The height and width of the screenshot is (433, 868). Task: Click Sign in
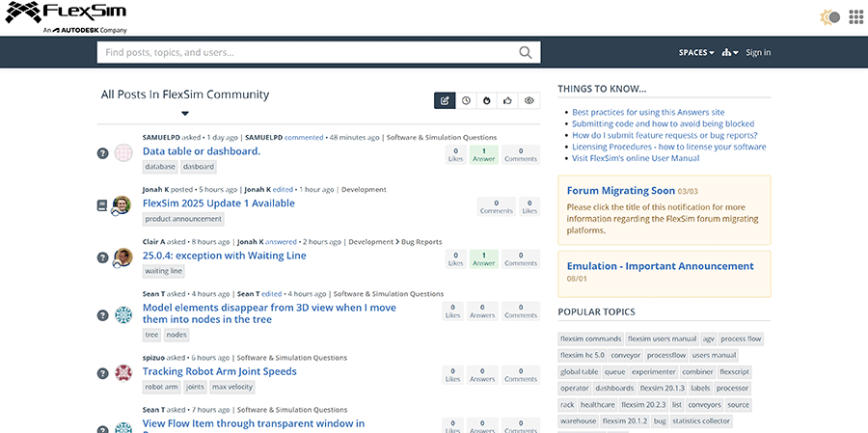pyautogui.click(x=758, y=53)
